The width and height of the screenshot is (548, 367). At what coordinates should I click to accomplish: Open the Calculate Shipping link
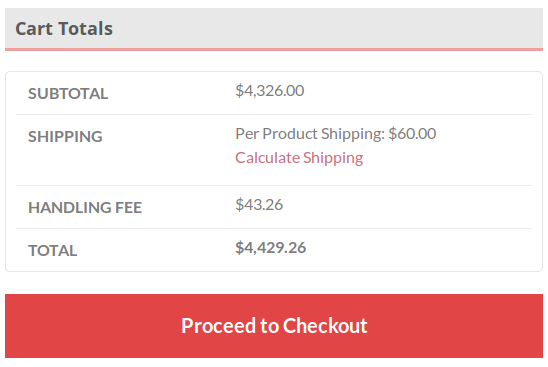pyautogui.click(x=299, y=158)
